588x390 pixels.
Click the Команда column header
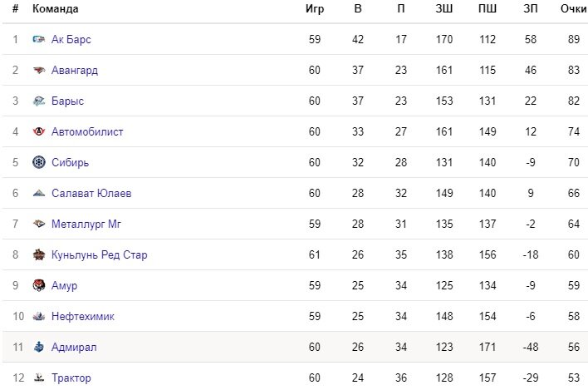click(56, 8)
